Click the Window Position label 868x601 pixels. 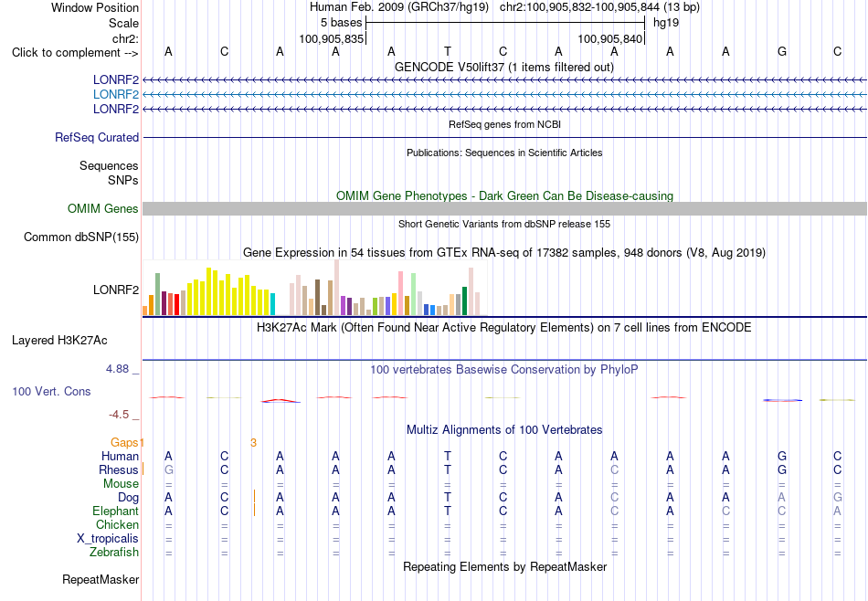pyautogui.click(x=95, y=7)
